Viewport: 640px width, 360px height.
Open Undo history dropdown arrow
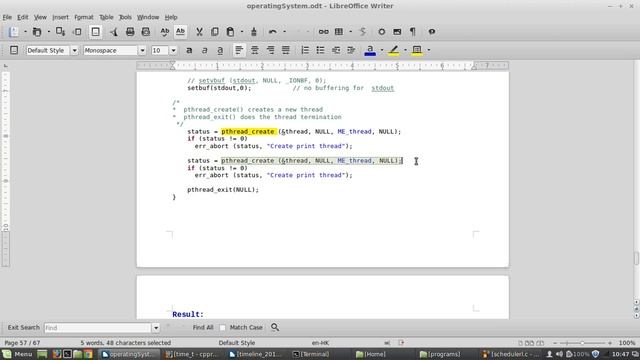[284, 32]
